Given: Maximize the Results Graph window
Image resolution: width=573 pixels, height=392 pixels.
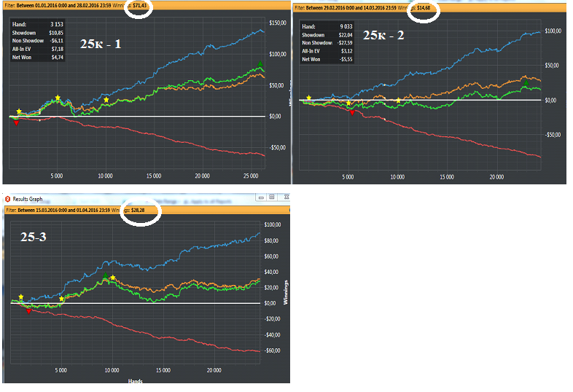Looking at the screenshot, I should coord(272,197).
